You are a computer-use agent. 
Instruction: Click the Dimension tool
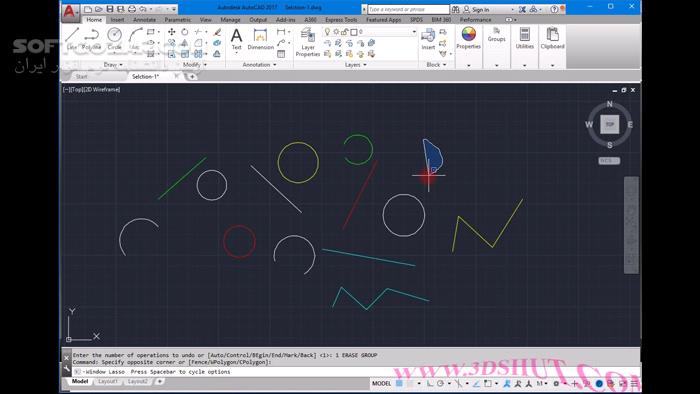click(x=260, y=38)
